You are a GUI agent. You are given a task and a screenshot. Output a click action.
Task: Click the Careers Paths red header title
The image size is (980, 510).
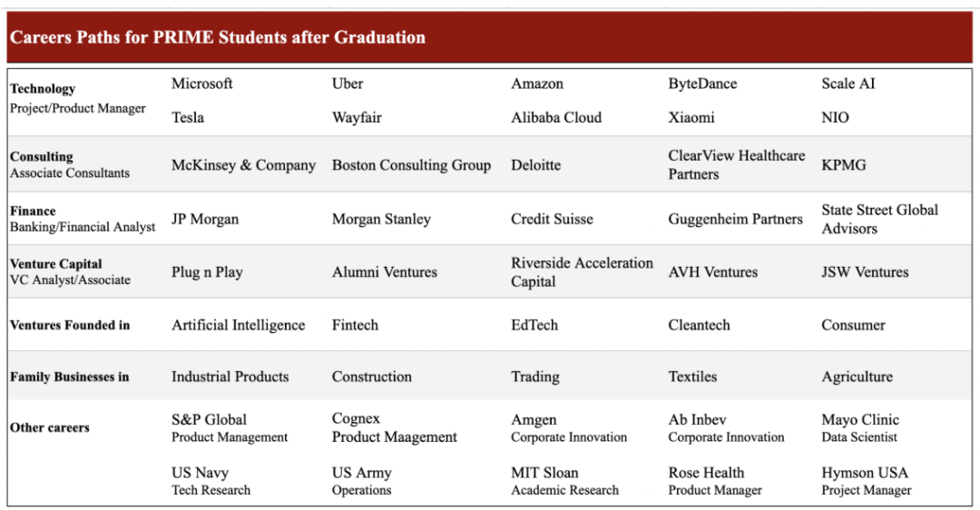point(218,37)
